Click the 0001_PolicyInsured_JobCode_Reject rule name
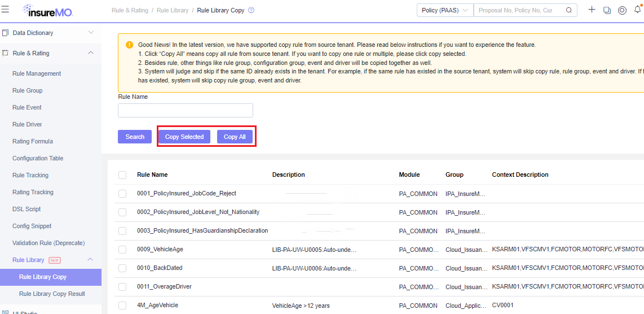Image resolution: width=644 pixels, height=314 pixels. tap(187, 193)
